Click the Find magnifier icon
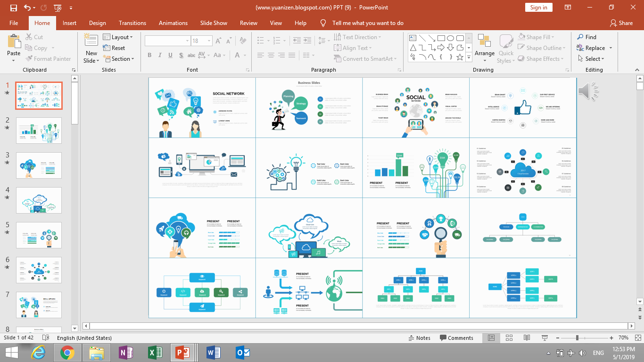Image resolution: width=644 pixels, height=362 pixels. tap(580, 37)
